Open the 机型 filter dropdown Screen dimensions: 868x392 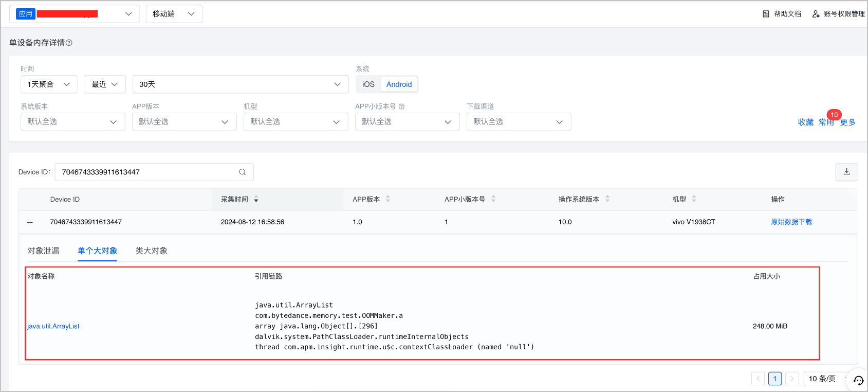pyautogui.click(x=296, y=122)
